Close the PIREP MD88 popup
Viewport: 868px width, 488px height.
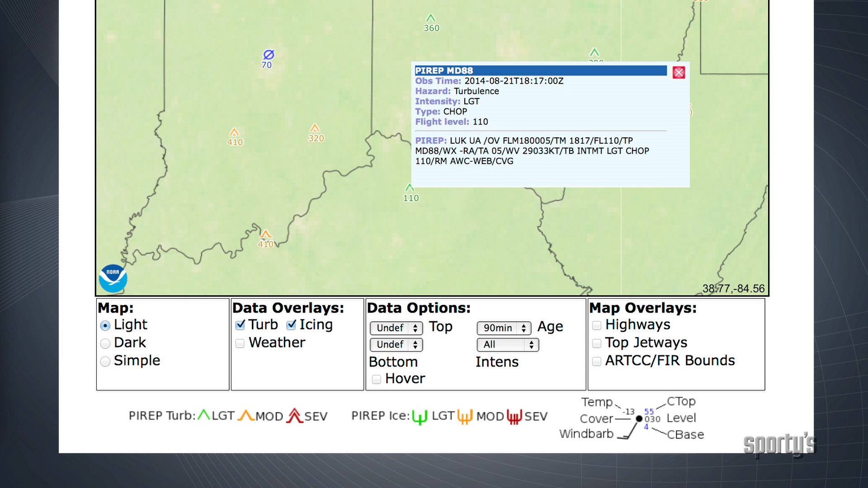pos(678,72)
